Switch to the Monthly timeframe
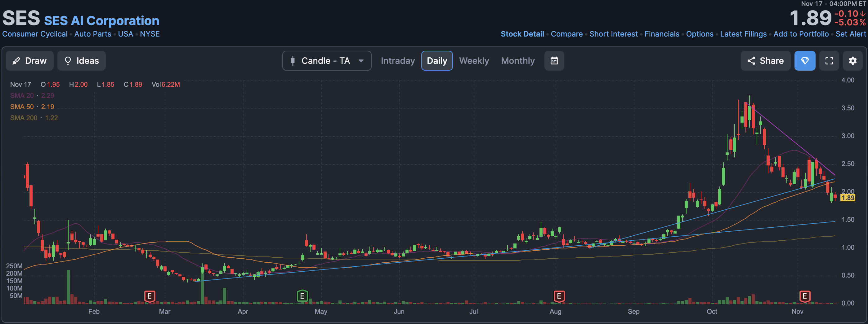The width and height of the screenshot is (868, 324). point(517,61)
